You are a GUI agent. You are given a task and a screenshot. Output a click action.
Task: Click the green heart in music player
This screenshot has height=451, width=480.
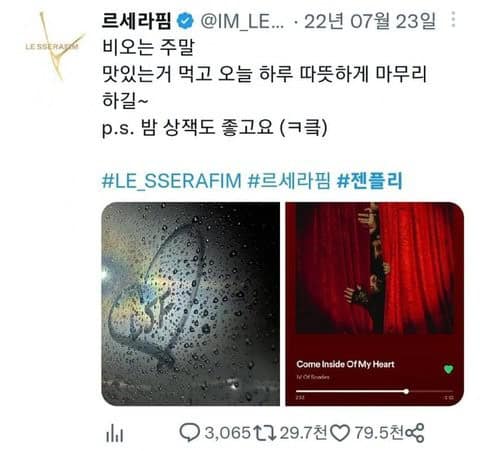point(449,369)
